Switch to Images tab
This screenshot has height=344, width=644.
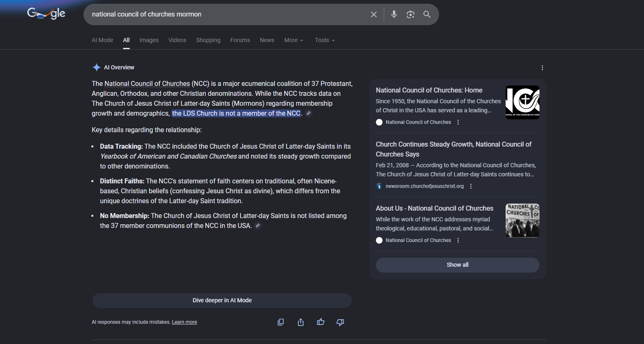click(149, 40)
